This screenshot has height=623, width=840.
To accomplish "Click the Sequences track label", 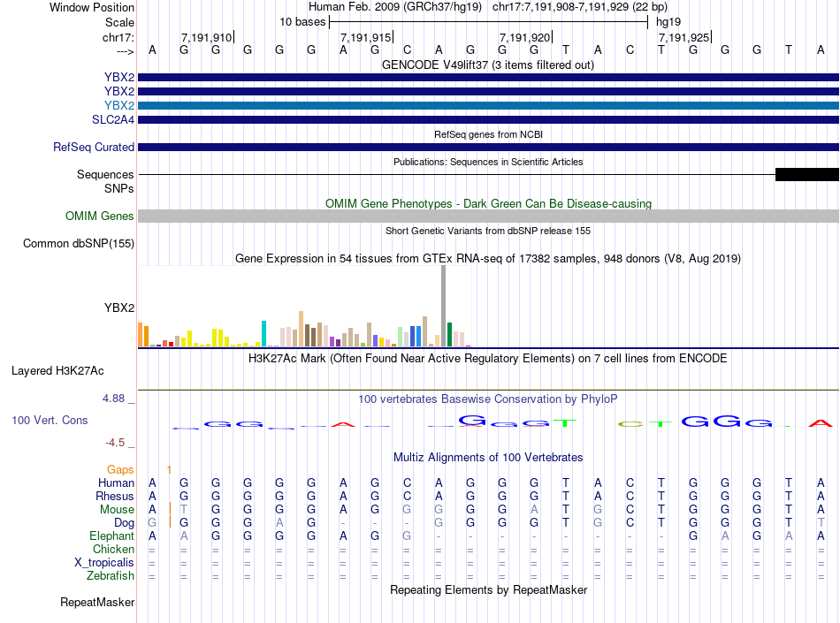I will 105,174.
